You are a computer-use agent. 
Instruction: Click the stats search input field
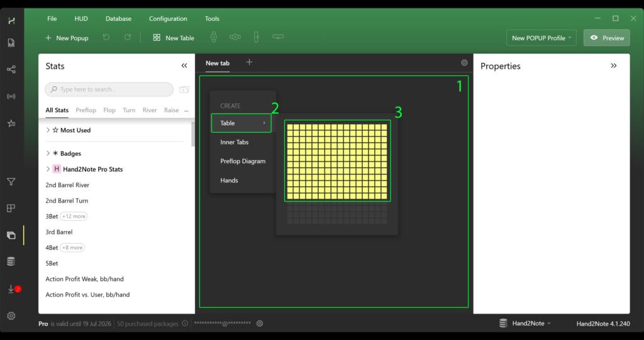click(110, 89)
